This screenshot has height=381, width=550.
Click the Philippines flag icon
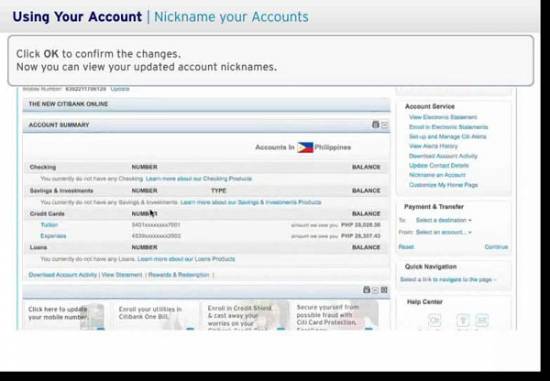[305, 147]
